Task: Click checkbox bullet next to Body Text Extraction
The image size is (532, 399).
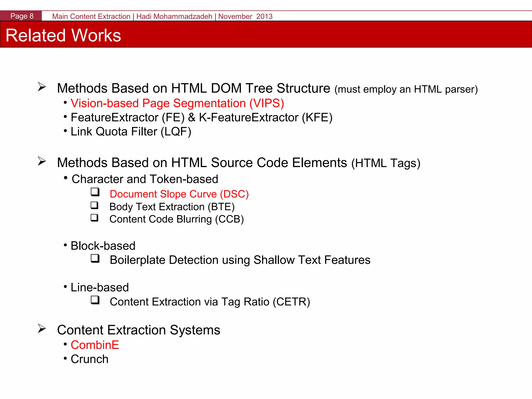Action: tap(95, 205)
